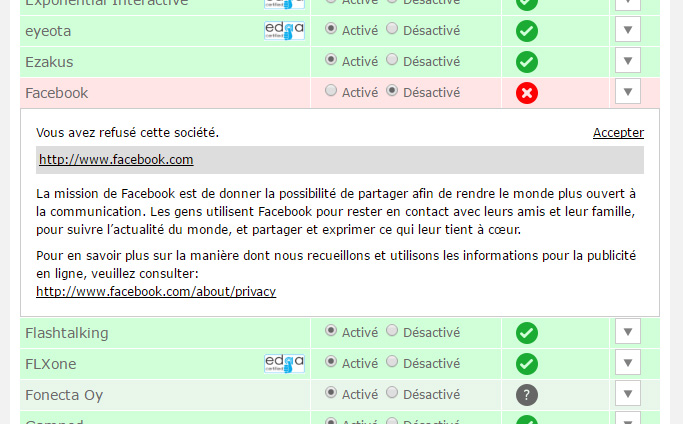683x424 pixels.
Task: Expand details arrow for FLXone row
Action: pyautogui.click(x=628, y=363)
